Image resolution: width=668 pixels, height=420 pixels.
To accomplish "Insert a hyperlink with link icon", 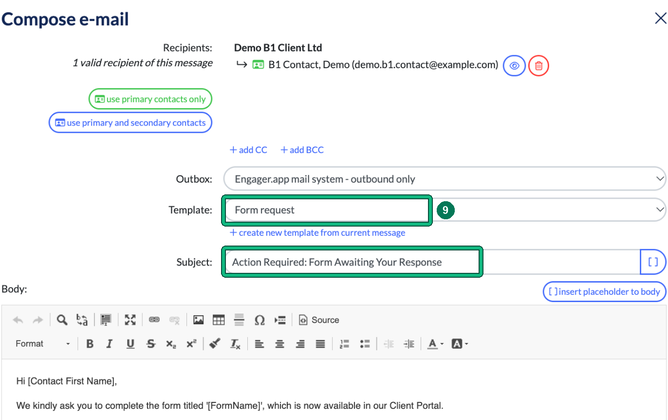I will click(154, 320).
